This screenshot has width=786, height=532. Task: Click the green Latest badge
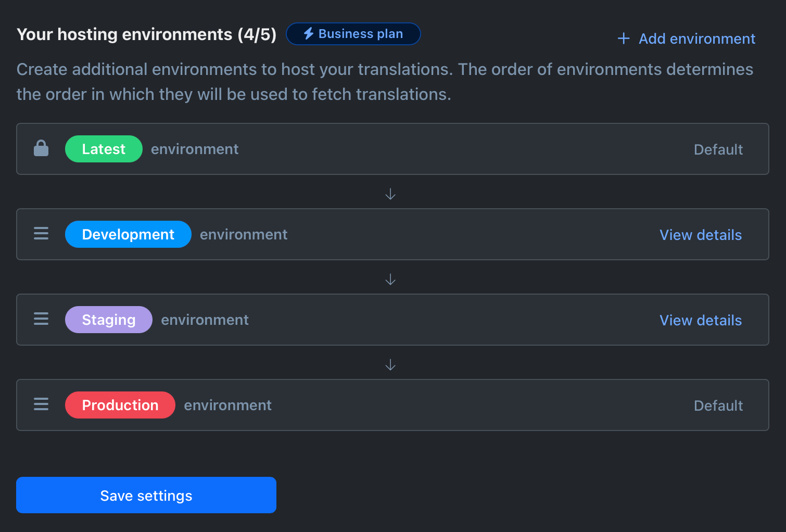(x=104, y=149)
